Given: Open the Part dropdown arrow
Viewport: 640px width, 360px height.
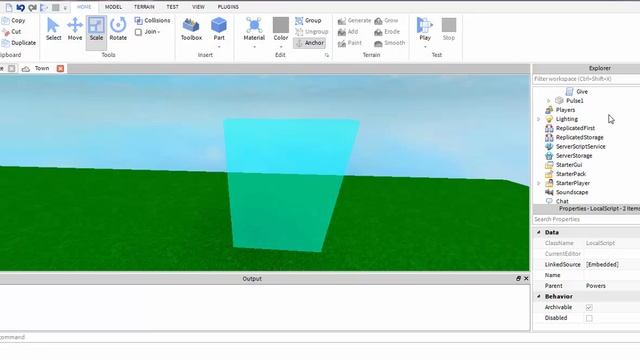Looking at the screenshot, I should pos(219,47).
